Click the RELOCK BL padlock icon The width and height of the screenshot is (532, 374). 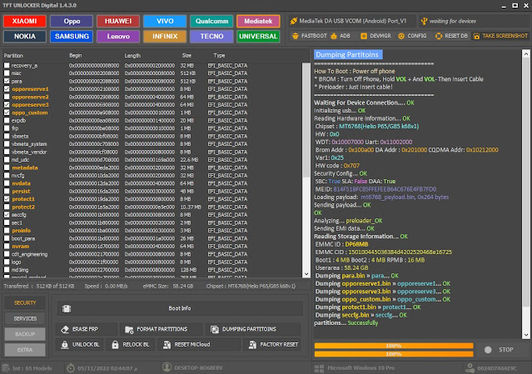115,345
